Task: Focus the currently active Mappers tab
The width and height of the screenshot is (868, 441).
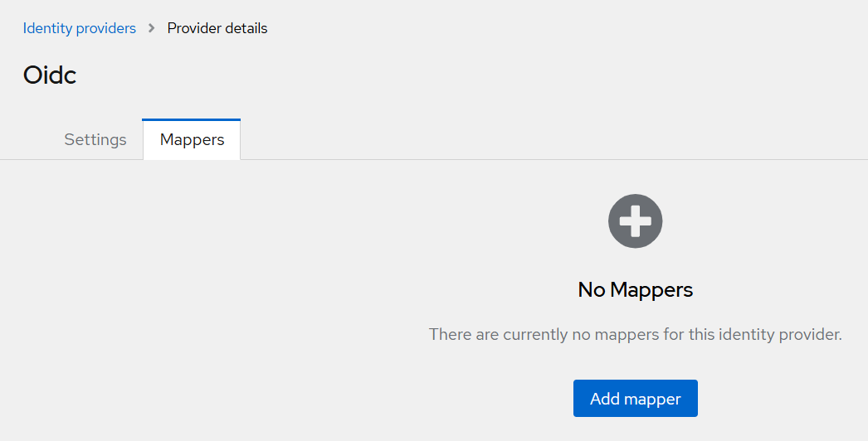Action: 192,139
